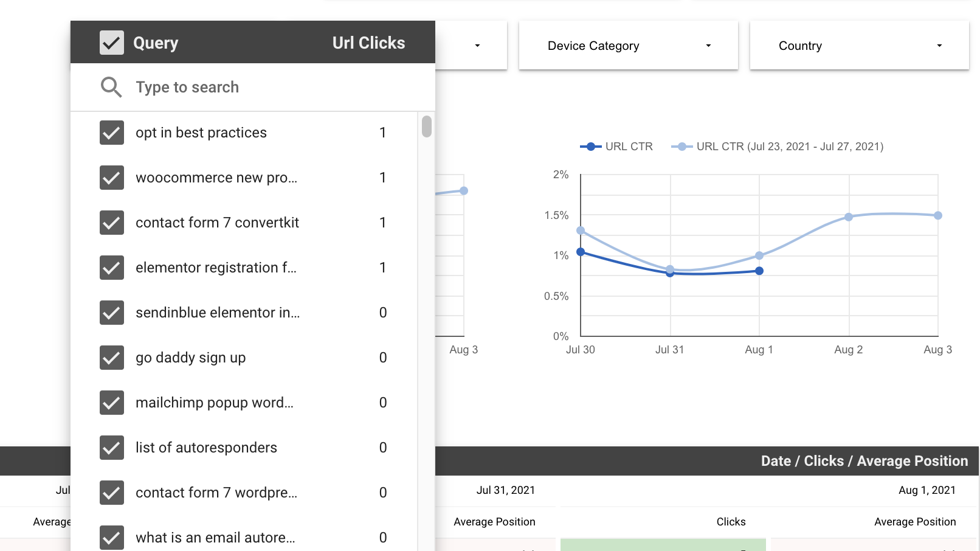
Task: Click the Aug 2 light blue data point
Action: 849,217
